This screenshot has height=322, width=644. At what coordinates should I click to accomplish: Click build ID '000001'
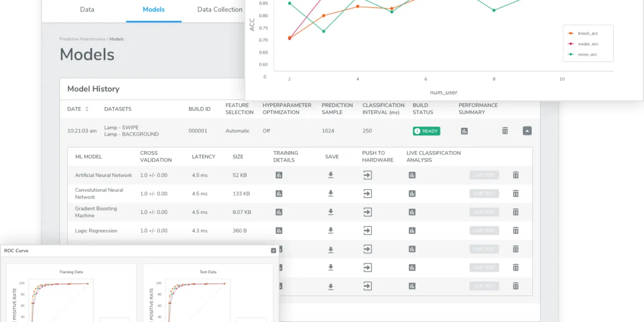[198, 131]
